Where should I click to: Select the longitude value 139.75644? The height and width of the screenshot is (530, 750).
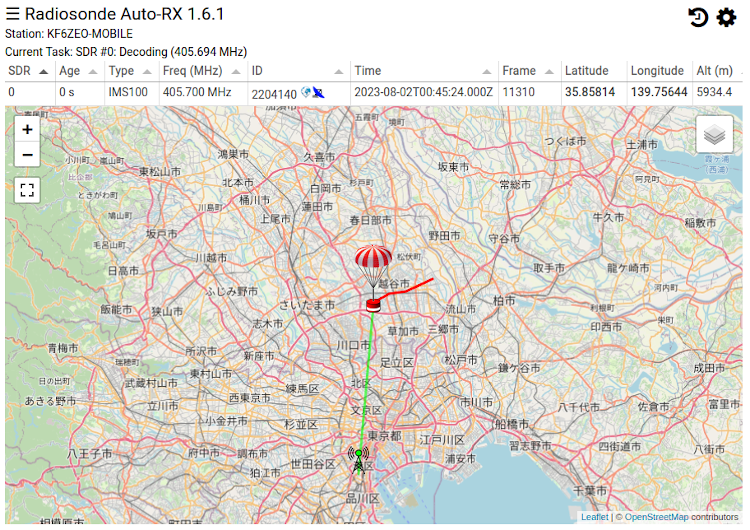pos(659,92)
